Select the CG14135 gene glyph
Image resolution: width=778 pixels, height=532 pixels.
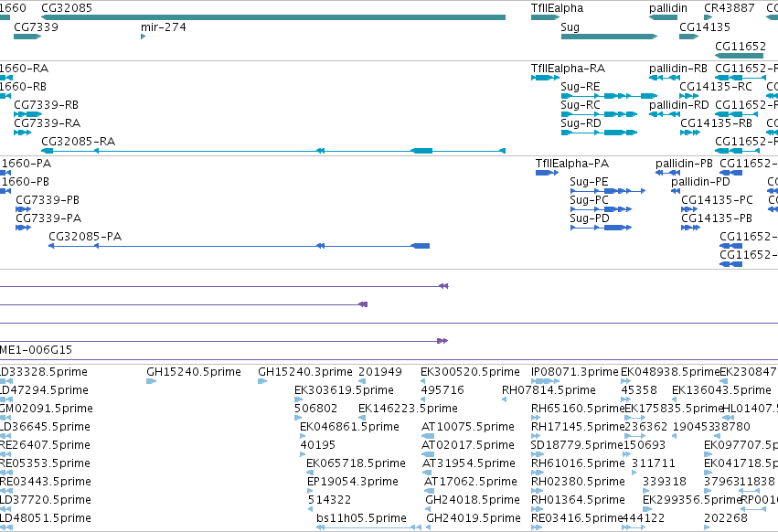(688, 37)
